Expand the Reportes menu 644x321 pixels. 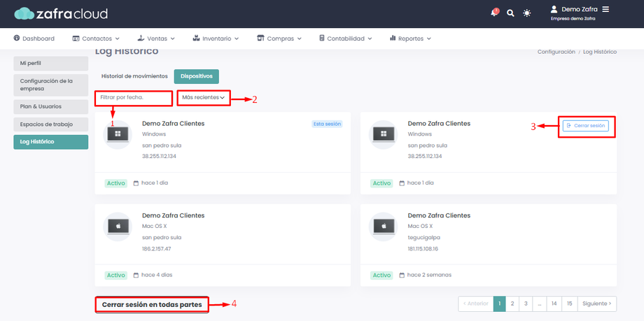click(410, 38)
